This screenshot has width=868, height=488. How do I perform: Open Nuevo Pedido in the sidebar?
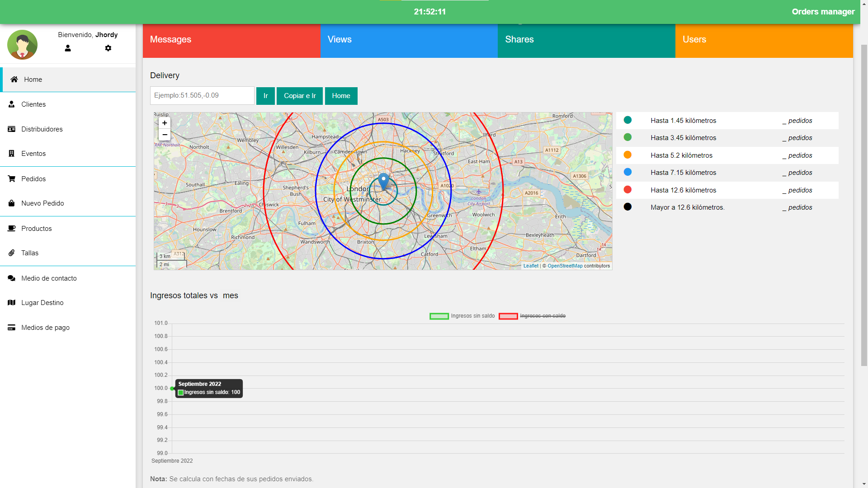[42, 203]
